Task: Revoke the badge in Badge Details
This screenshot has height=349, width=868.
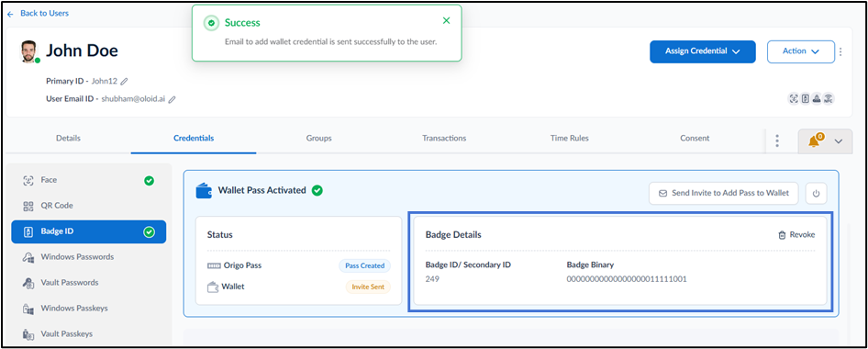Action: [x=796, y=235]
